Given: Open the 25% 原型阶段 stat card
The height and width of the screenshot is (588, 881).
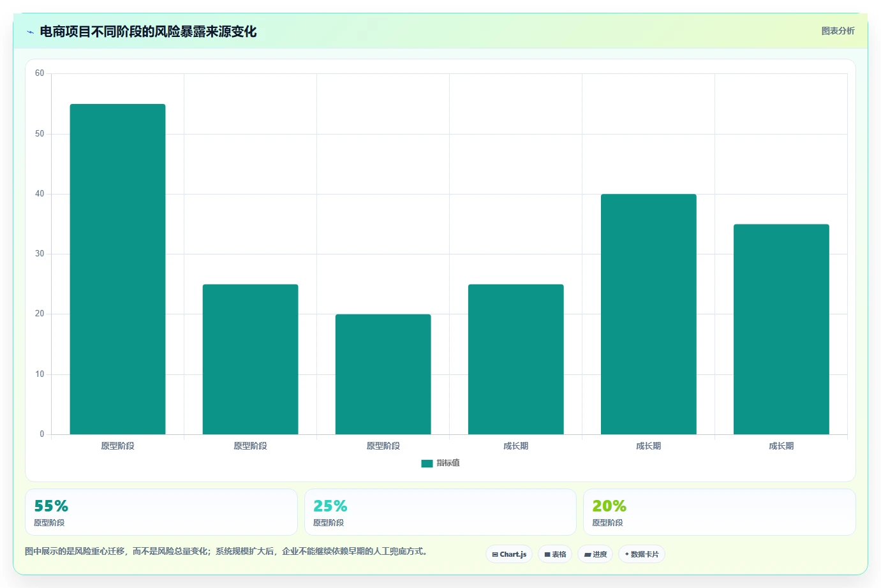Looking at the screenshot, I should (x=440, y=512).
